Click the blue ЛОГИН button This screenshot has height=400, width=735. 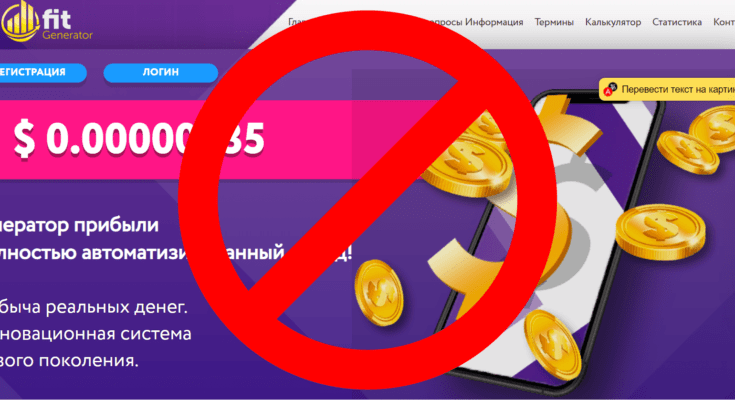tap(161, 72)
